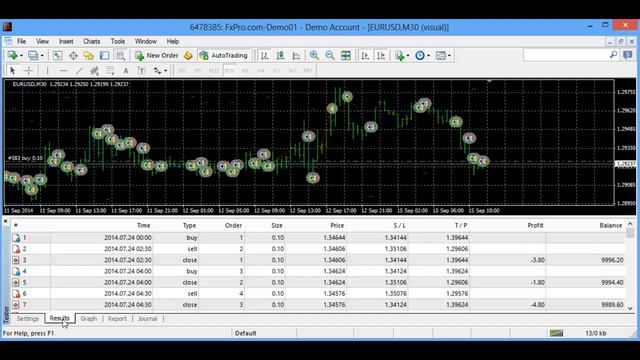
Task: Open the View menu
Action: pos(42,41)
